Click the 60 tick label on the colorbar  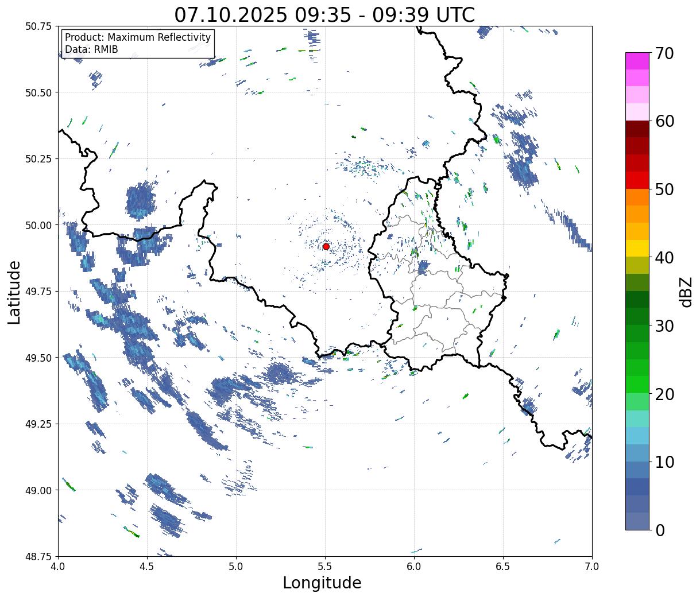[x=664, y=121]
